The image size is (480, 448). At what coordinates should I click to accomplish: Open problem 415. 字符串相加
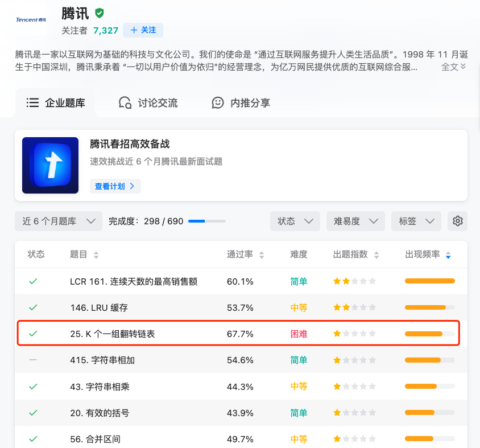[x=102, y=360]
